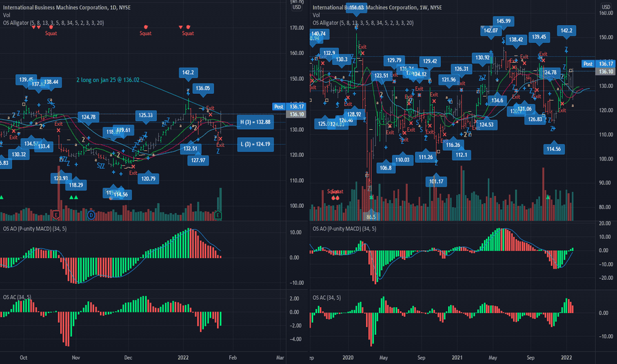Click the 127.97 price label on daily chart
617x364 pixels.
pyautogui.click(x=199, y=160)
